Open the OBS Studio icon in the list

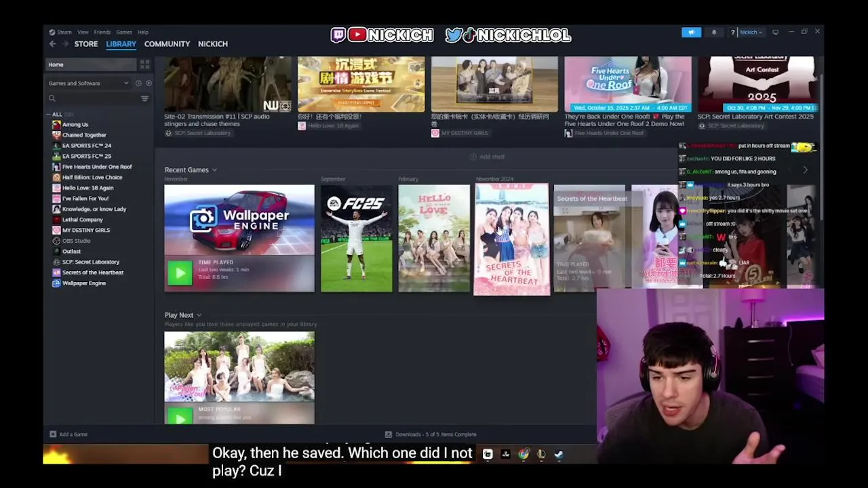click(56, 241)
